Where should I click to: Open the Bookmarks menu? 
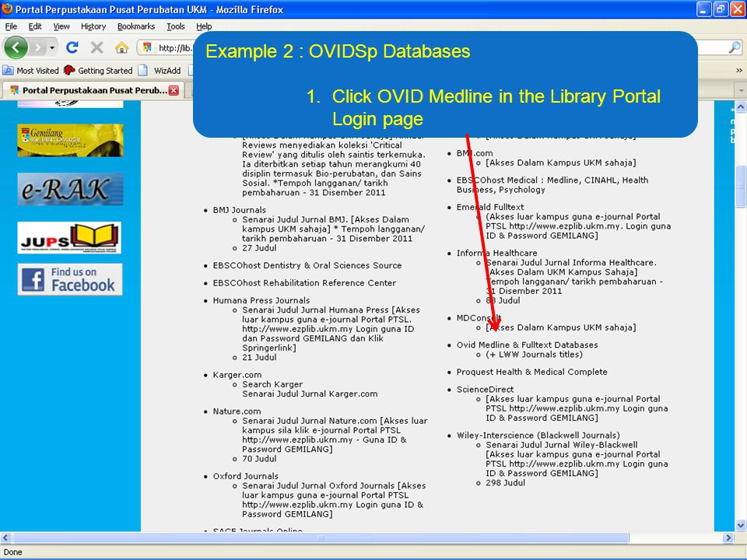coord(135,26)
